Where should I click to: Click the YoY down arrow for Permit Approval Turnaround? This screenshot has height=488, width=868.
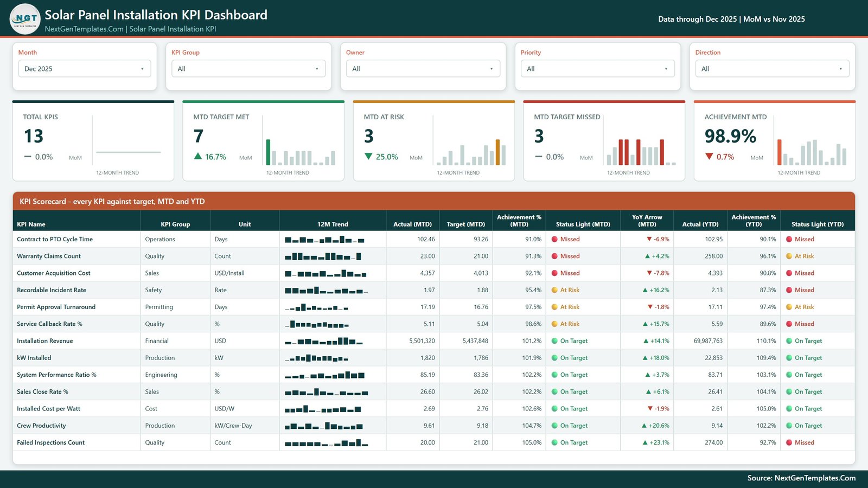[650, 307]
